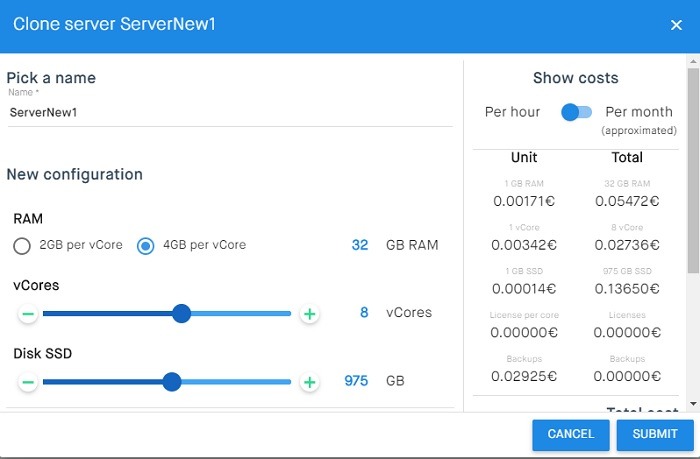Viewport: 700px width, 459px height.
Task: Click scrollbar up arrow in costs panel
Action: (x=693, y=61)
